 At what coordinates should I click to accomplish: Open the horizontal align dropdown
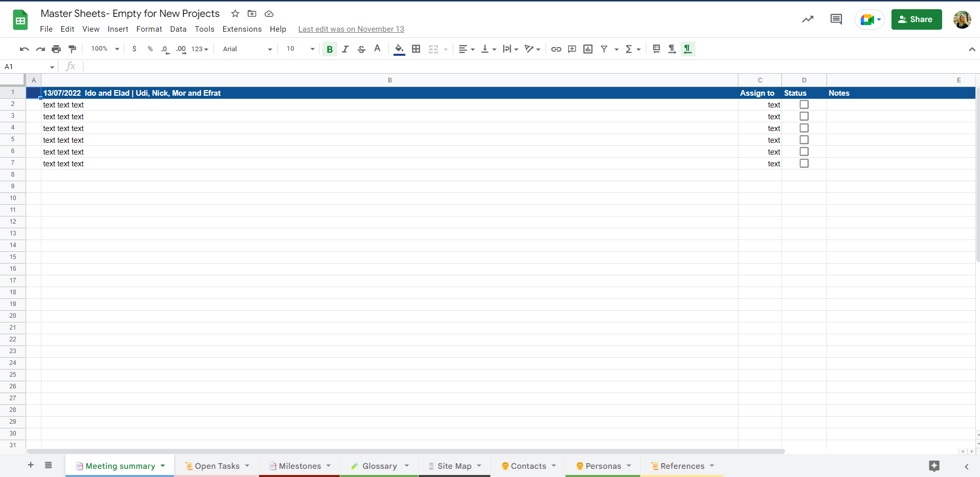466,49
